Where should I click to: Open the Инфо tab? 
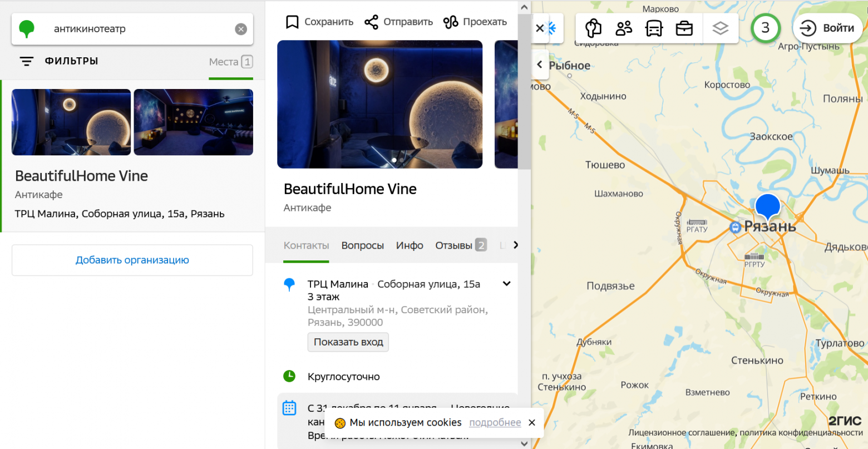click(410, 245)
